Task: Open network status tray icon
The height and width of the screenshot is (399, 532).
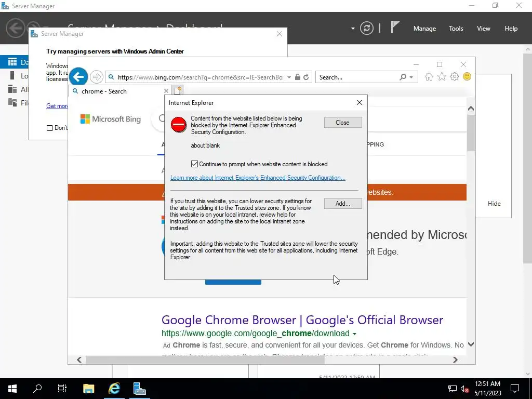Action: 453,389
